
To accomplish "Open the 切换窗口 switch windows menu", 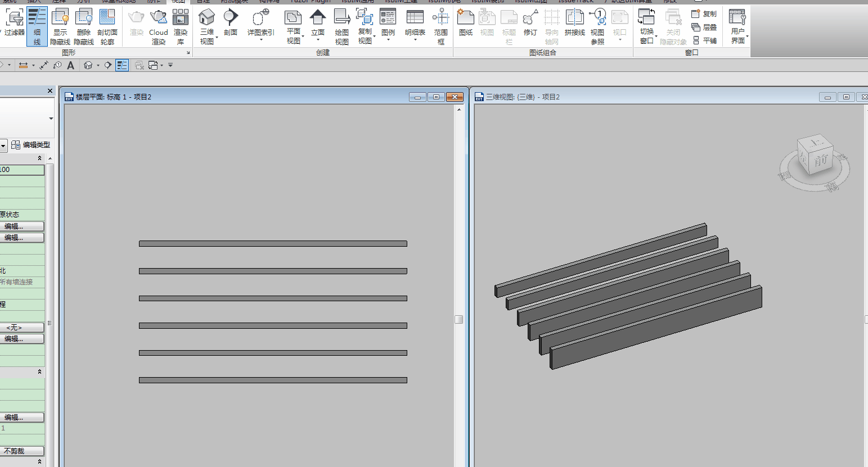I will point(647,26).
